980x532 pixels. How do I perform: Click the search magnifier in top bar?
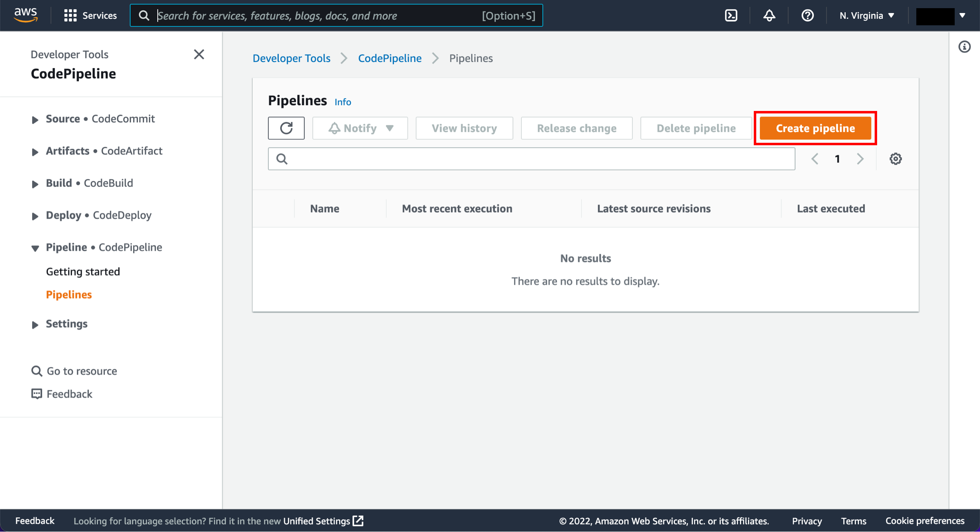coord(144,16)
